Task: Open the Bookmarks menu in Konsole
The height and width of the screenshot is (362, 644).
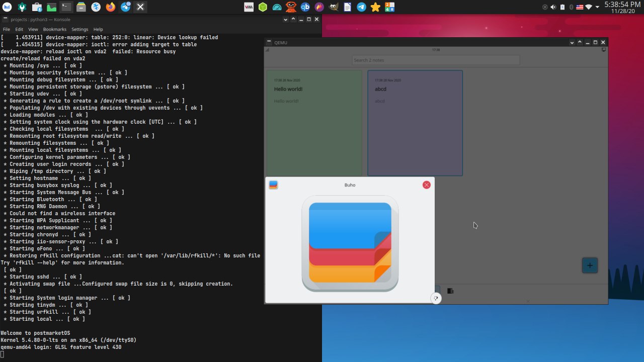Action: 55,29
